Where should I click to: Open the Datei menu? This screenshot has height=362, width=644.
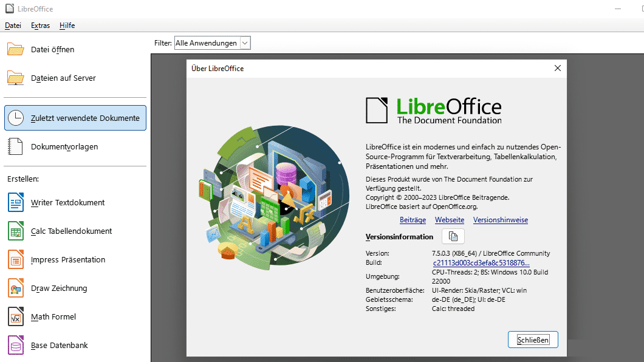[x=13, y=26]
